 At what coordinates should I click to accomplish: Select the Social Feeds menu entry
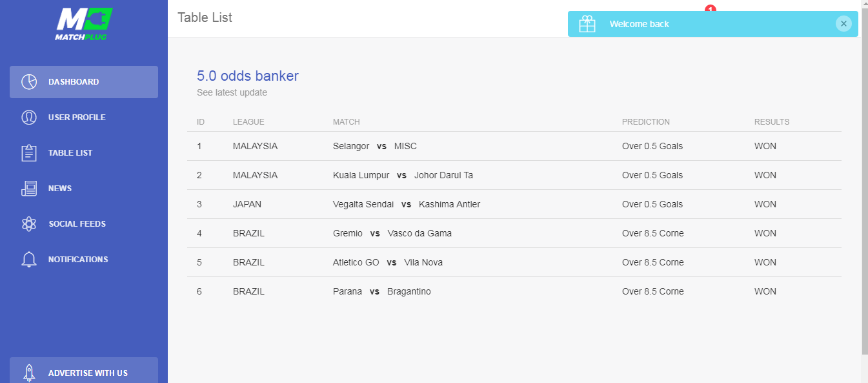pyautogui.click(x=84, y=224)
